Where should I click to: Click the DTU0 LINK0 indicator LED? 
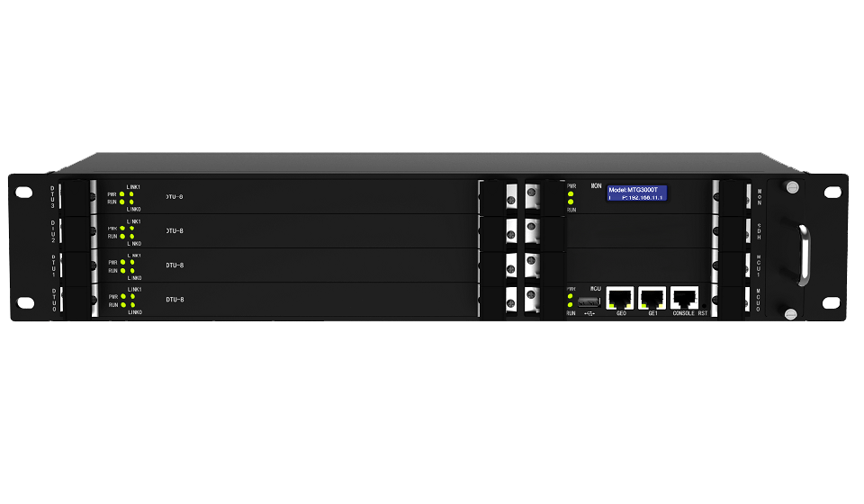tap(133, 304)
